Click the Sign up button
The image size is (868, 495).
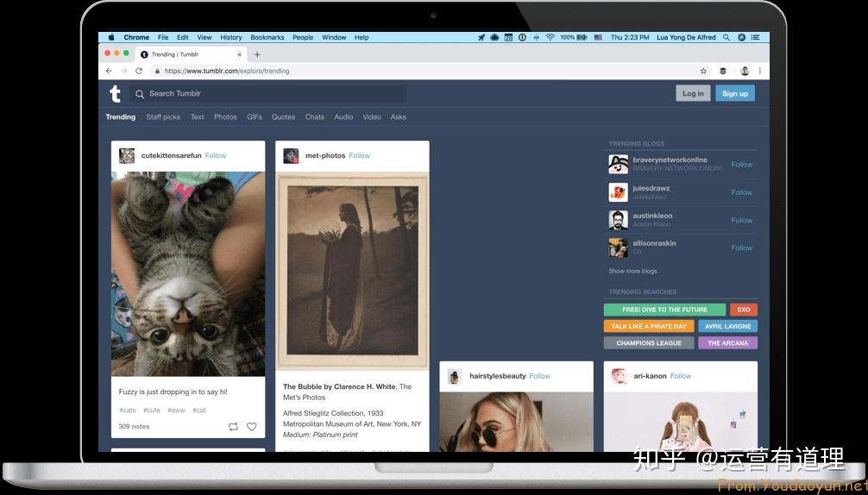click(735, 93)
